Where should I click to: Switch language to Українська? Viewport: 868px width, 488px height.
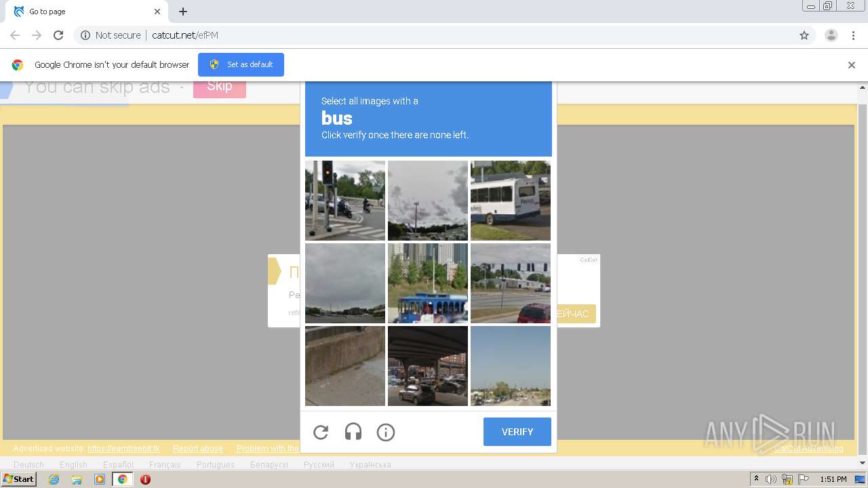(370, 465)
